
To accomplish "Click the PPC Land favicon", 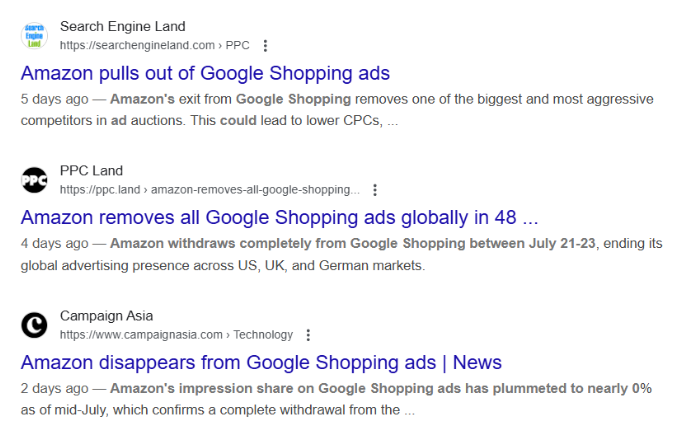I will [x=34, y=180].
